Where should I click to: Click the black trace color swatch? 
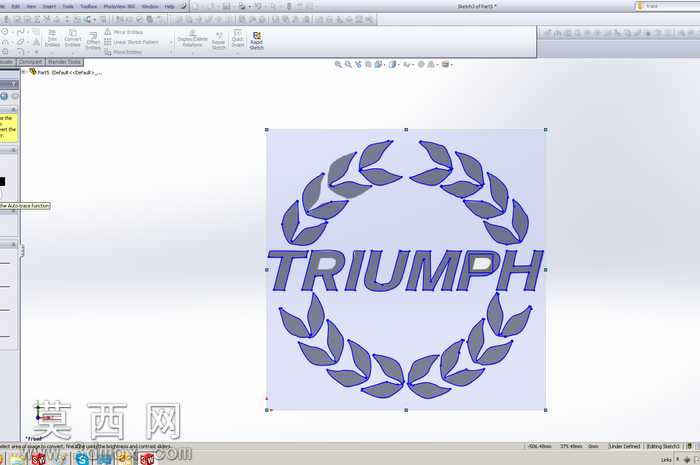(x=2, y=181)
